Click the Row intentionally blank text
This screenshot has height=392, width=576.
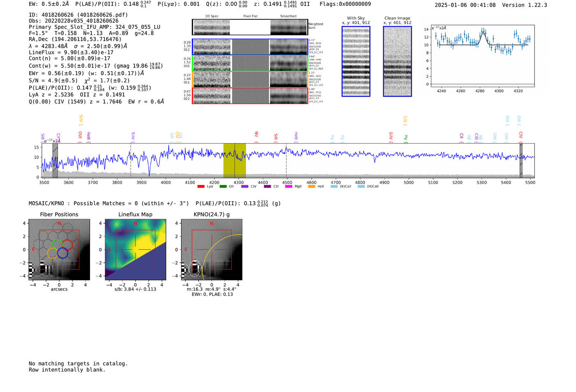[x=67, y=370]
